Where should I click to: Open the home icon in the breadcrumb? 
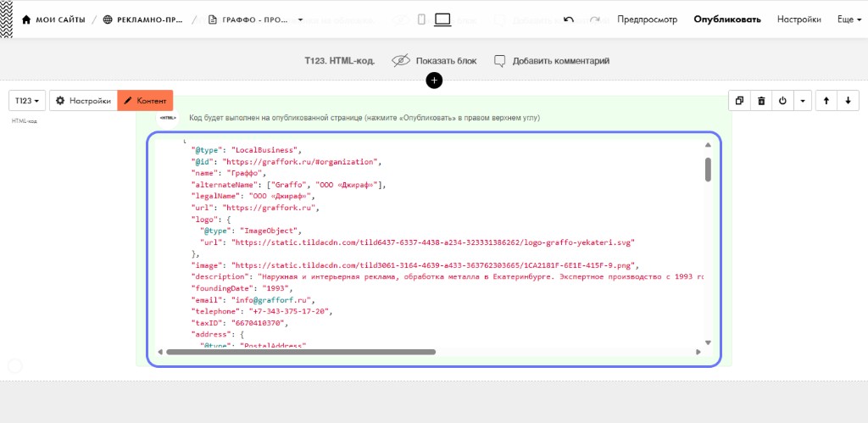25,19
